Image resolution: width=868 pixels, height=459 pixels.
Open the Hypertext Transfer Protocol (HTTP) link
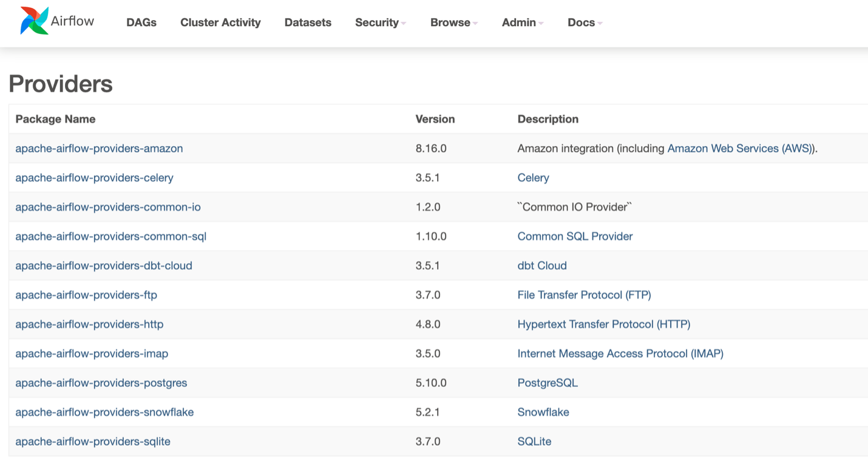point(603,324)
